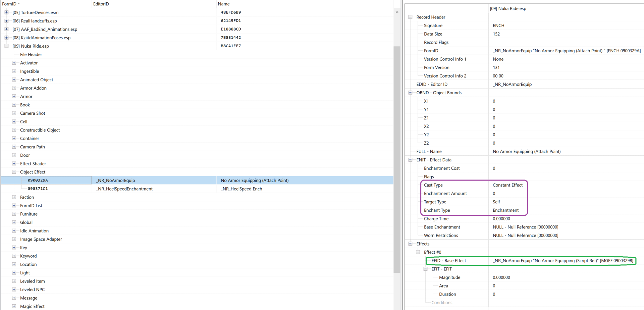Click the No Armor Equipping (Attach Point) name cell

coord(255,180)
